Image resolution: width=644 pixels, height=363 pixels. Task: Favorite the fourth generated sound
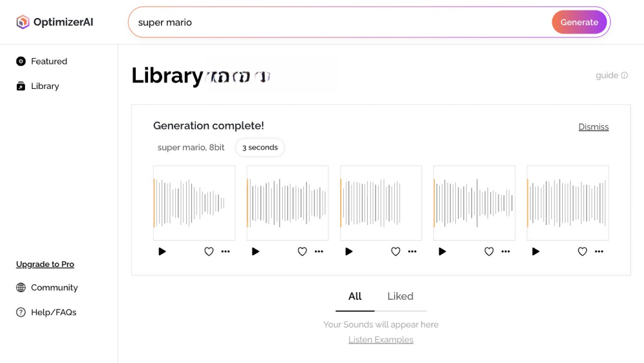[489, 251]
